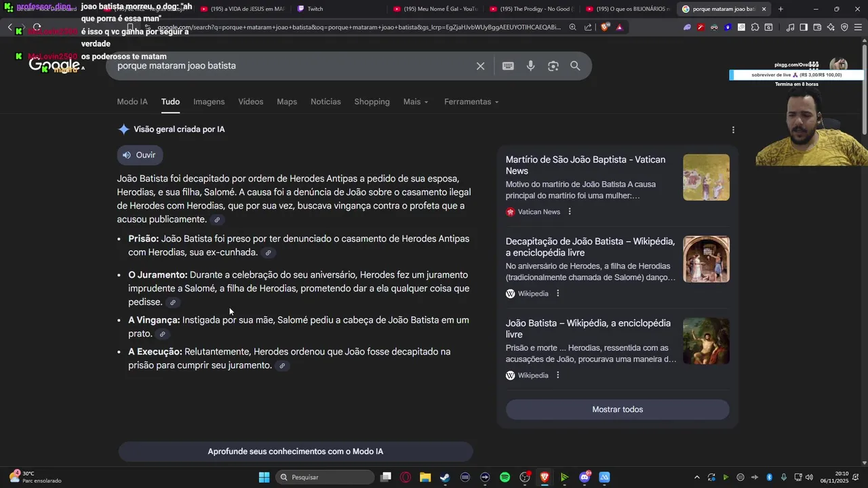
Task: Open 'Martírio de São João Baptista' Vatican link
Action: [x=585, y=165]
